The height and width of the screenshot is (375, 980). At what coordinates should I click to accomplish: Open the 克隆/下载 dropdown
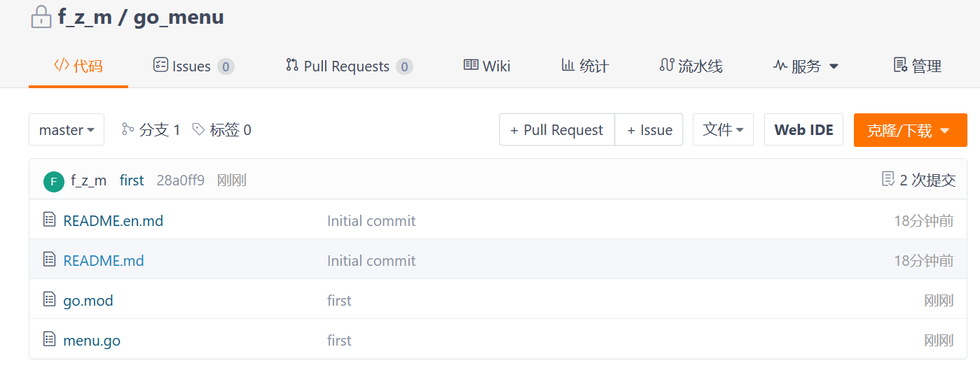click(910, 130)
